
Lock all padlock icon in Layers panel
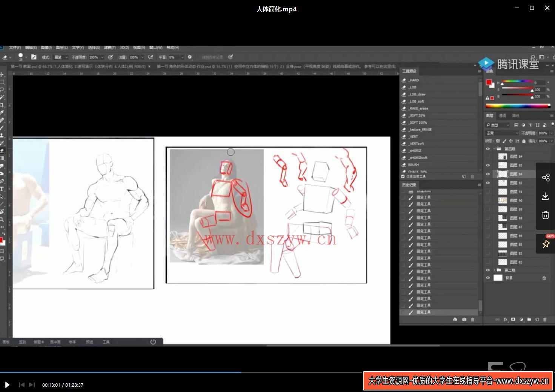coord(524,141)
